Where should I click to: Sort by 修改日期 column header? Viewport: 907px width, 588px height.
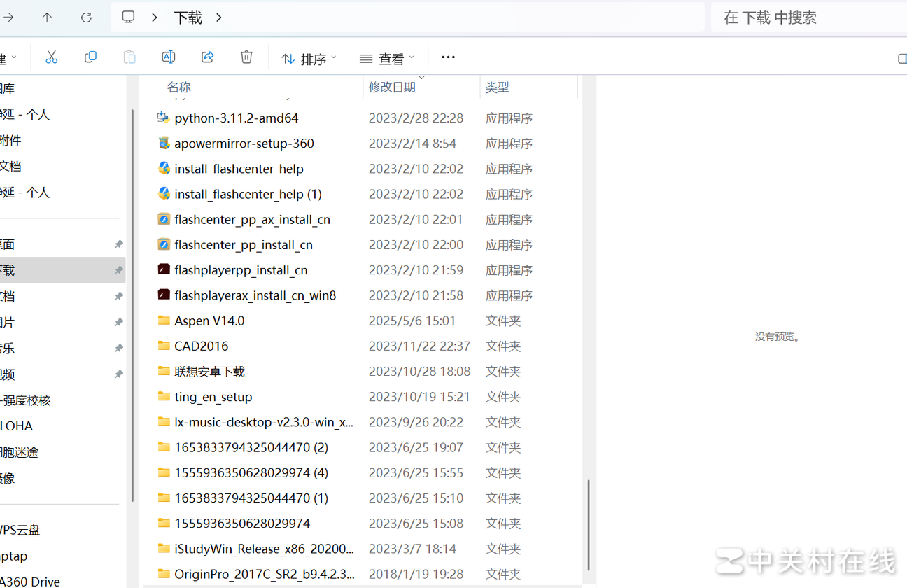[392, 87]
